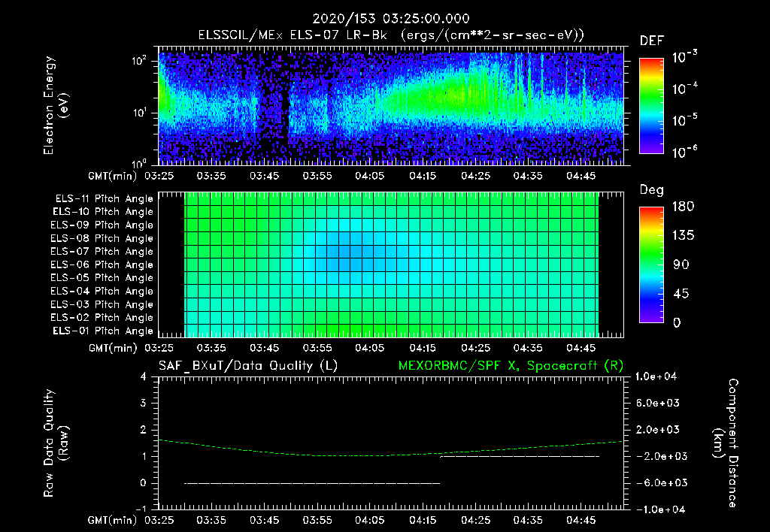Click the 10^0 electron energy tick label
Image resolution: width=770 pixels, height=532 pixels.
139,163
